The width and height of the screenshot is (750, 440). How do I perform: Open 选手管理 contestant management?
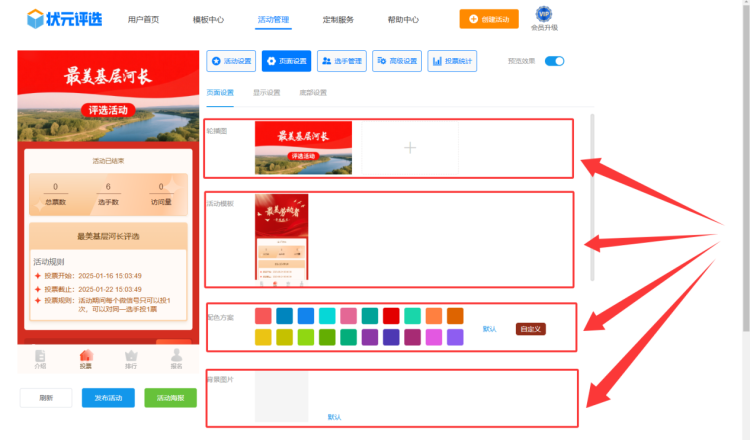(x=341, y=62)
